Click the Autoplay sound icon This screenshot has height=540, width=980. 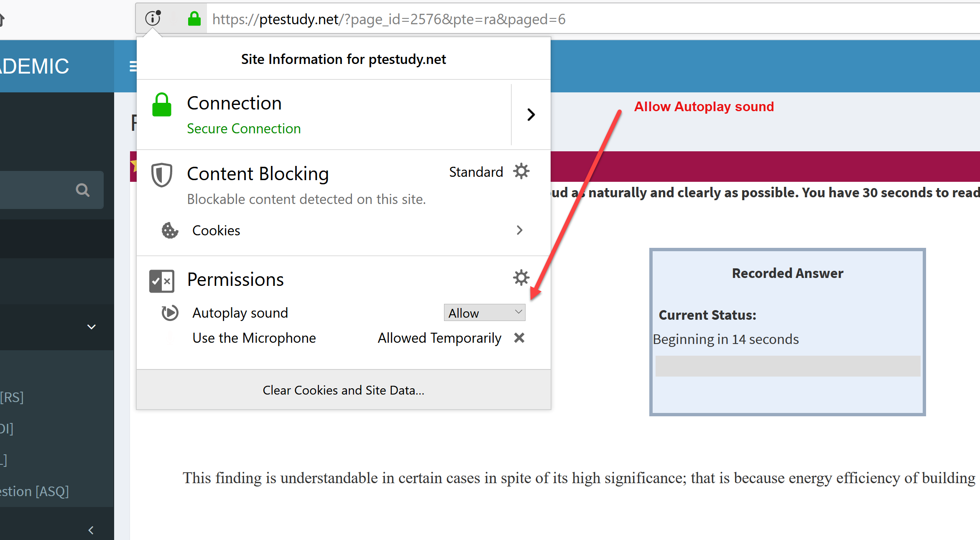(170, 313)
